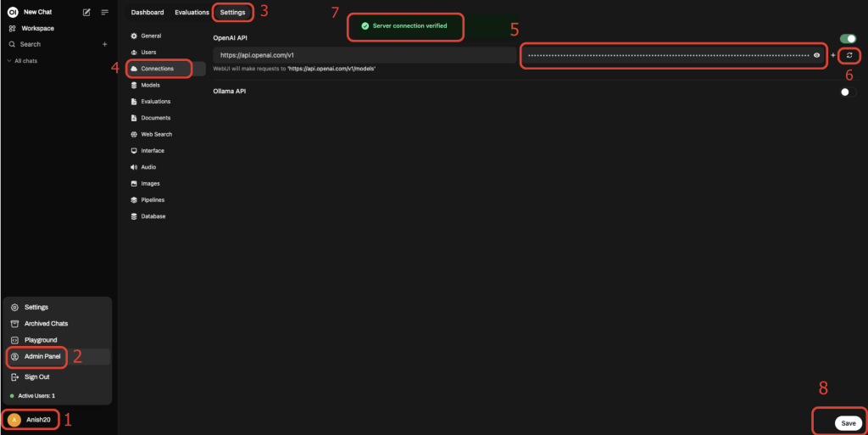Enable the Ollama API toggle
868x435 pixels.
[848, 92]
